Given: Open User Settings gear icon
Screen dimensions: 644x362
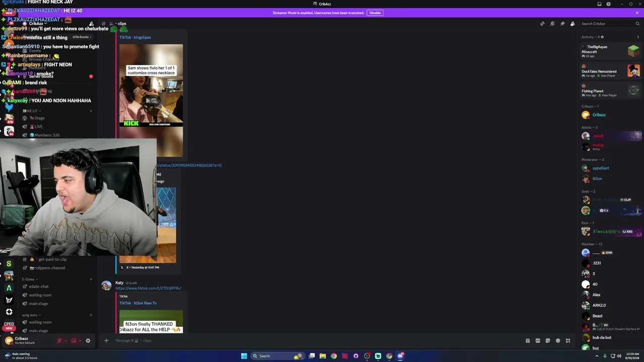Looking at the screenshot, I should [88, 341].
